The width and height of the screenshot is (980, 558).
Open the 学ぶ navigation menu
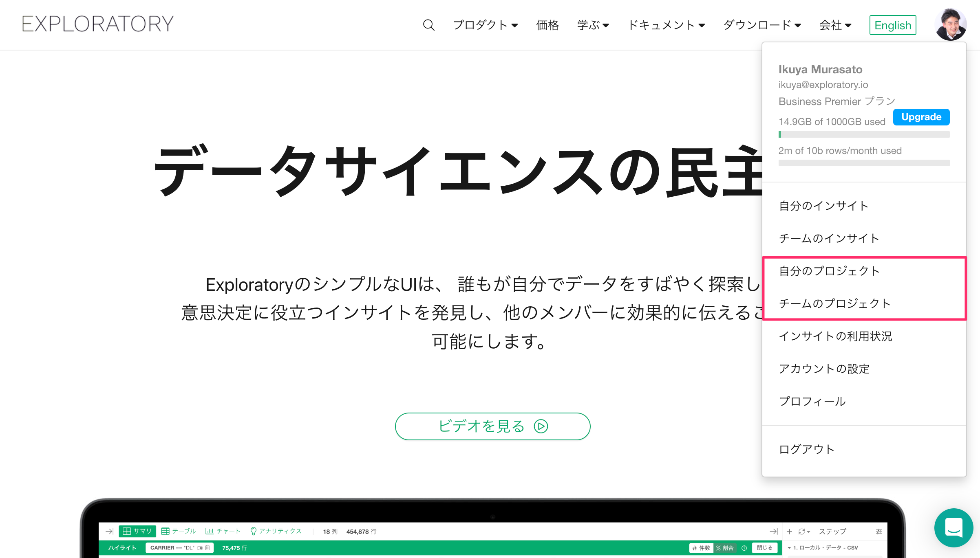pyautogui.click(x=593, y=25)
